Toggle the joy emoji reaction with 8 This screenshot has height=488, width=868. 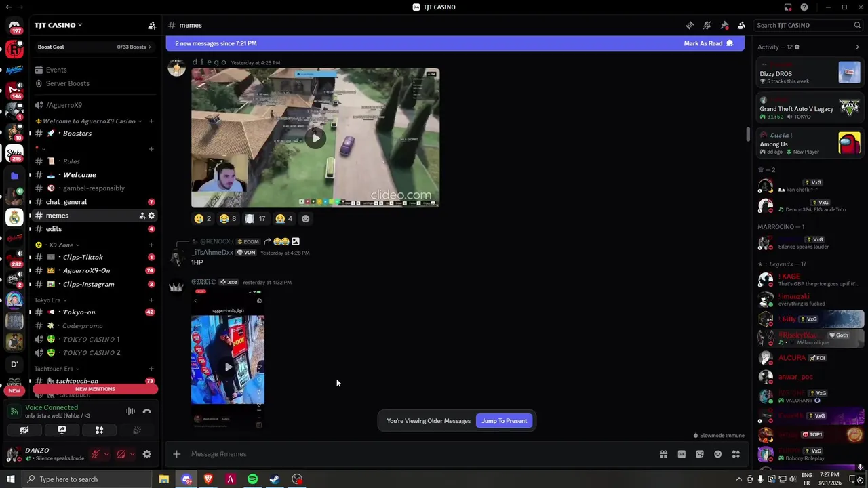[x=228, y=218]
